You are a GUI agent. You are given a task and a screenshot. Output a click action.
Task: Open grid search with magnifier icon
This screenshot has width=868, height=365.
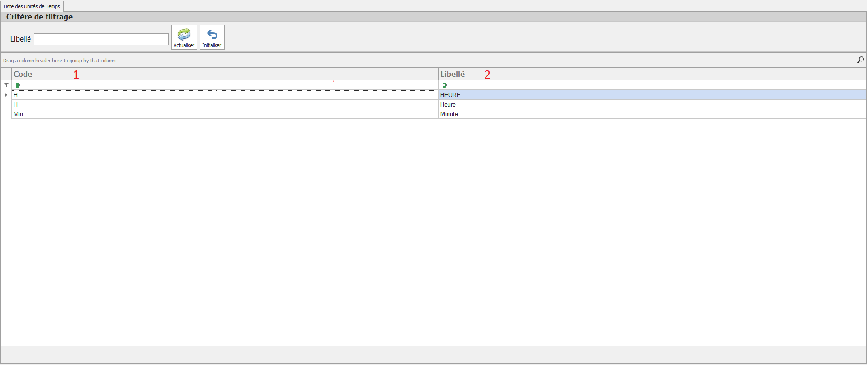click(x=860, y=60)
